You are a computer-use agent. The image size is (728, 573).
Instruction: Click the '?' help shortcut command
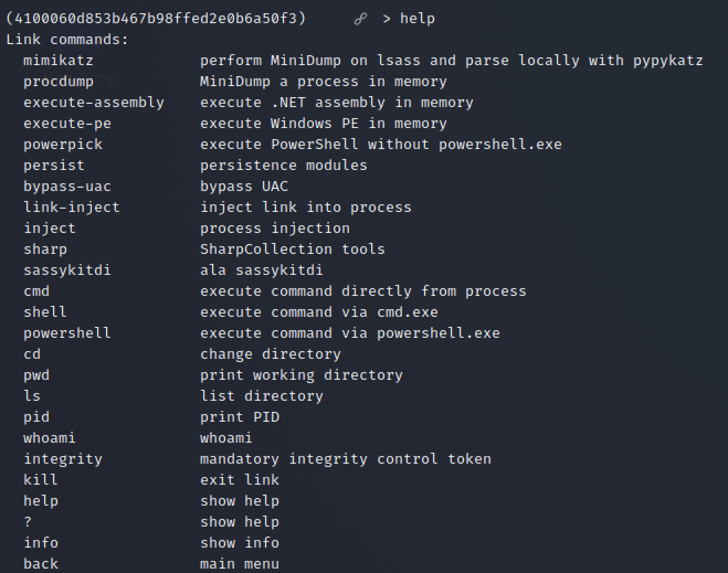point(28,522)
